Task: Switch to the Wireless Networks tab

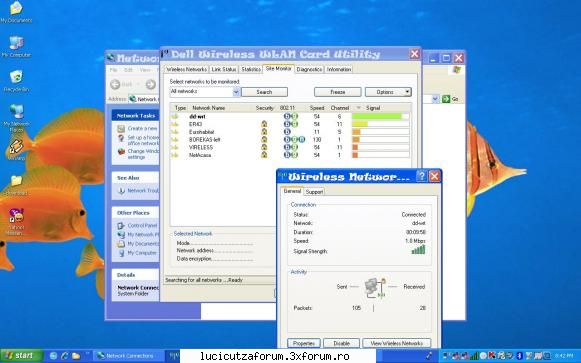Action: point(186,69)
